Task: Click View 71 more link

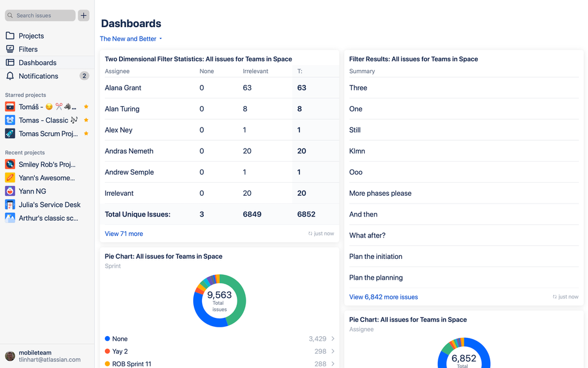Action: coord(124,234)
